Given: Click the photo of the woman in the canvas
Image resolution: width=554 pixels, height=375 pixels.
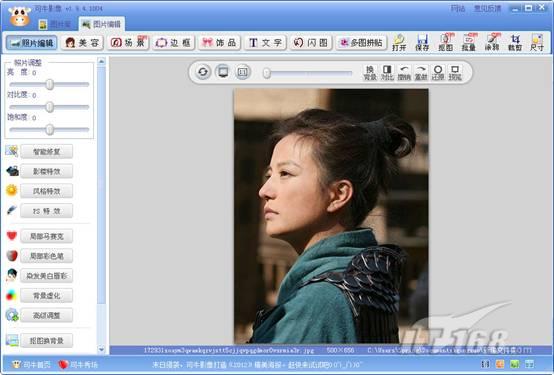Looking at the screenshot, I should 331,216.
